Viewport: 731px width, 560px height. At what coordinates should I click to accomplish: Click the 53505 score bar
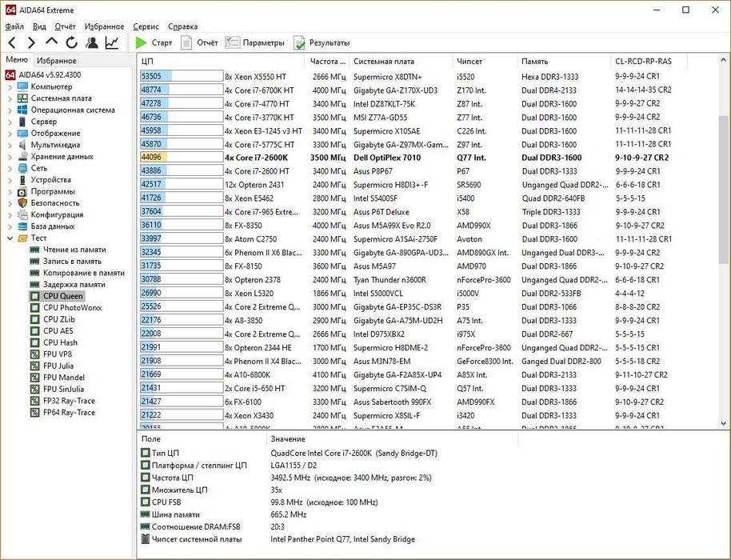pyautogui.click(x=182, y=77)
